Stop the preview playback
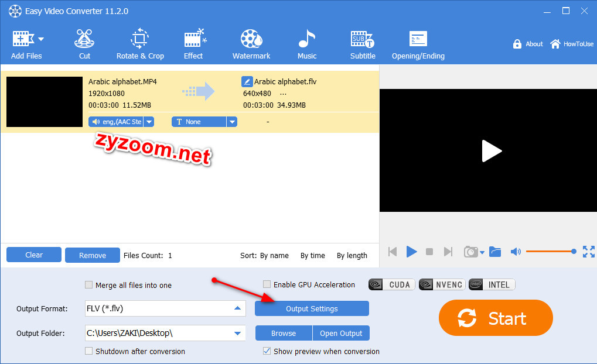This screenshot has height=364, width=597. coord(429,252)
